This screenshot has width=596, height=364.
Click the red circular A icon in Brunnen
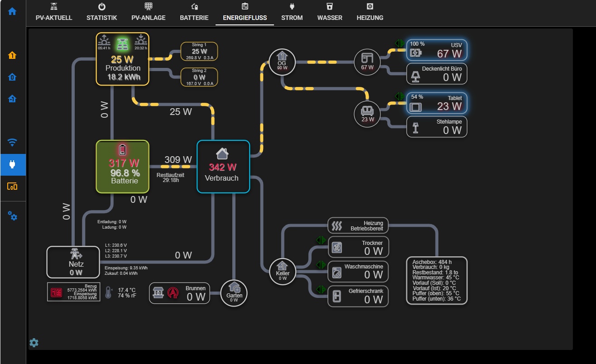(173, 292)
